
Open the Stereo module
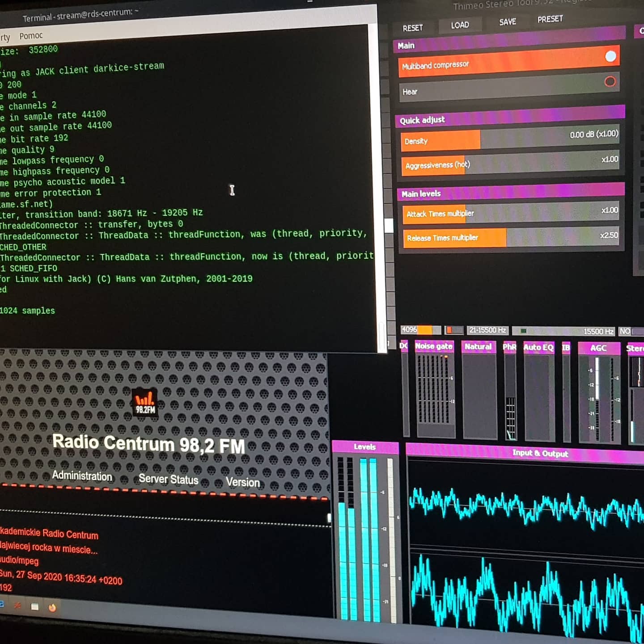pyautogui.click(x=635, y=349)
